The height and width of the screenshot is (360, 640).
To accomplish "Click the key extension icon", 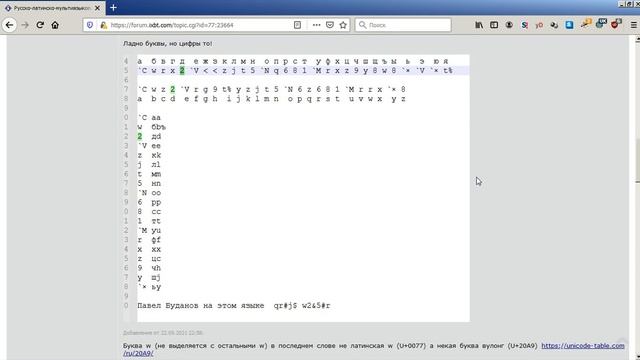I will 586,24.
